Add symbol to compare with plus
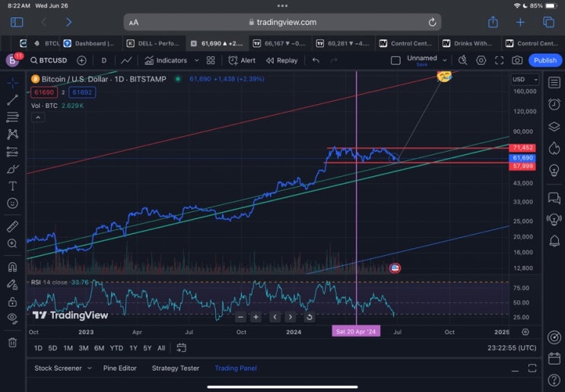 click(x=82, y=61)
